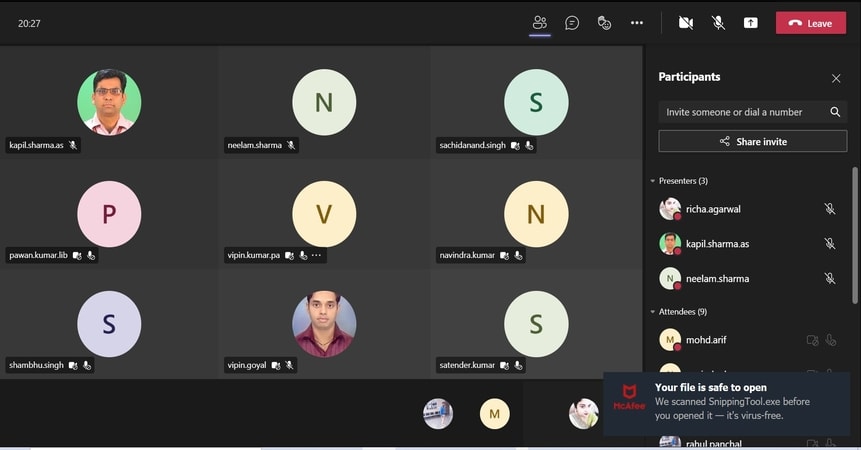This screenshot has width=861, height=450.
Task: Collapse the Attendees section
Action: point(653,312)
